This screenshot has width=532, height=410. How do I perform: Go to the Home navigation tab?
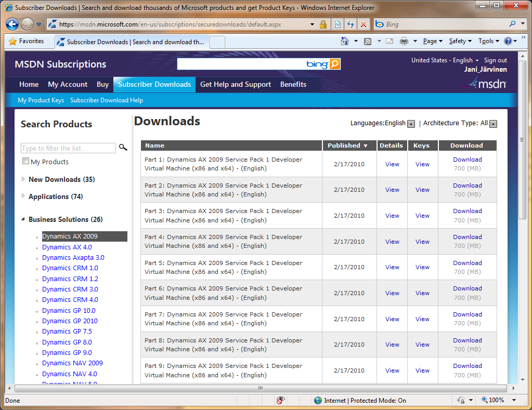click(29, 84)
